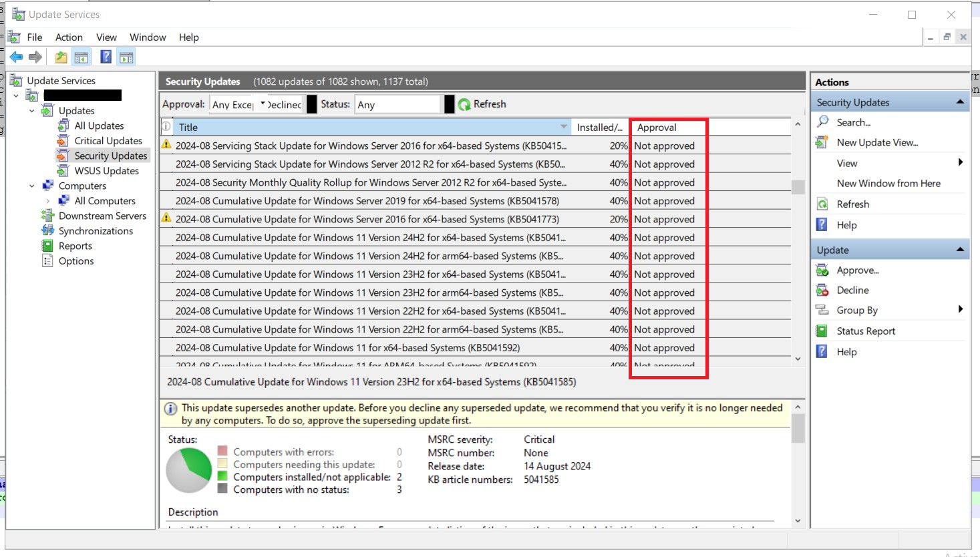This screenshot has width=980, height=557.
Task: Click the Show/Hide Console Tree icon
Action: (81, 57)
